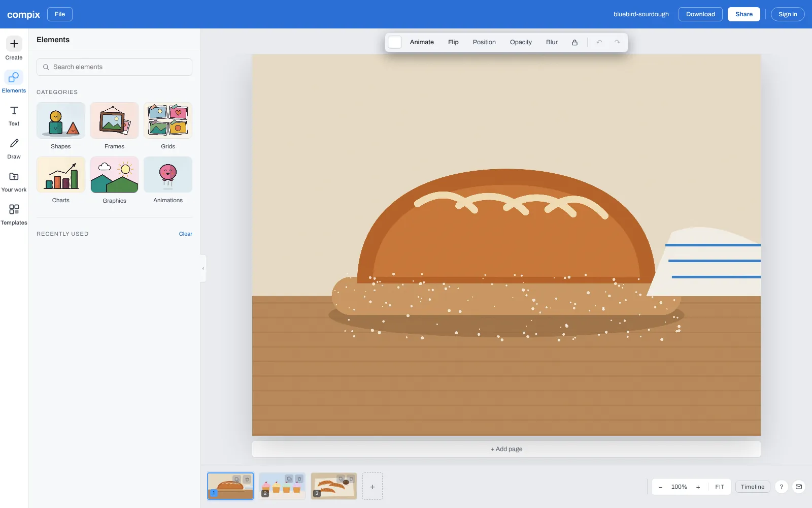Viewport: 812px width, 508px height.
Task: Open the mail feedback icon
Action: click(799, 487)
